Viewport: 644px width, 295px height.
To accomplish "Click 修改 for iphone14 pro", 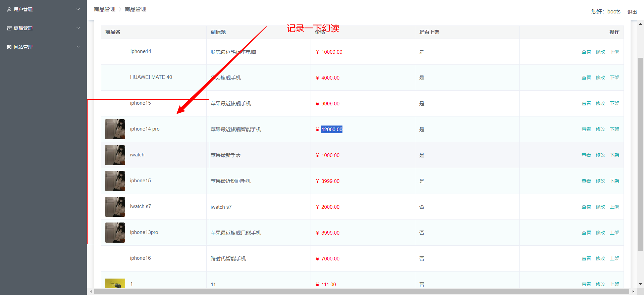I will [600, 129].
